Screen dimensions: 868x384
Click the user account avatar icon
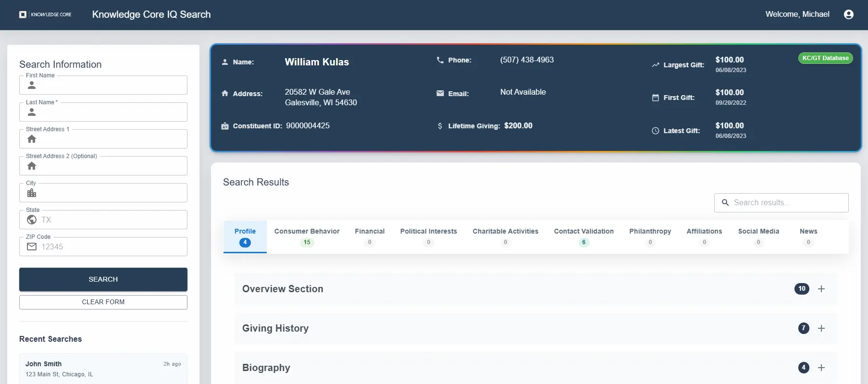tap(848, 14)
